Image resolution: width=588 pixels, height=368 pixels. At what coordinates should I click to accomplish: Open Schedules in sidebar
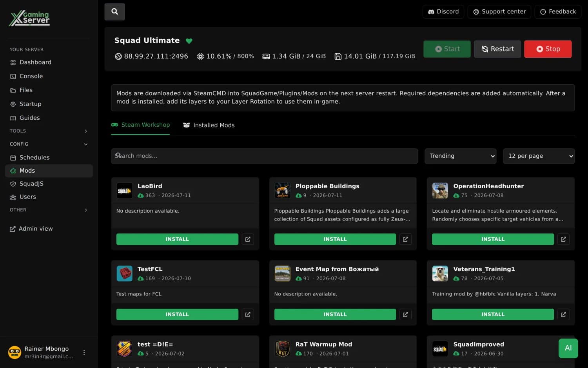(49, 157)
